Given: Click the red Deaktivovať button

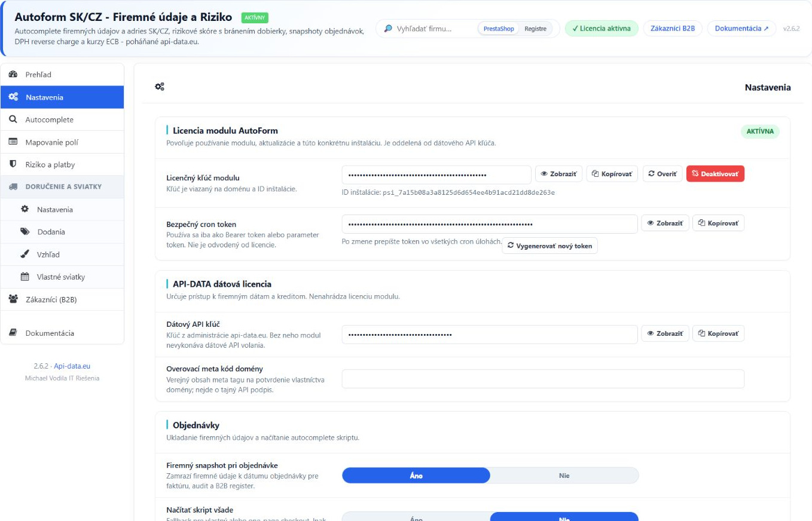Looking at the screenshot, I should (x=715, y=174).
